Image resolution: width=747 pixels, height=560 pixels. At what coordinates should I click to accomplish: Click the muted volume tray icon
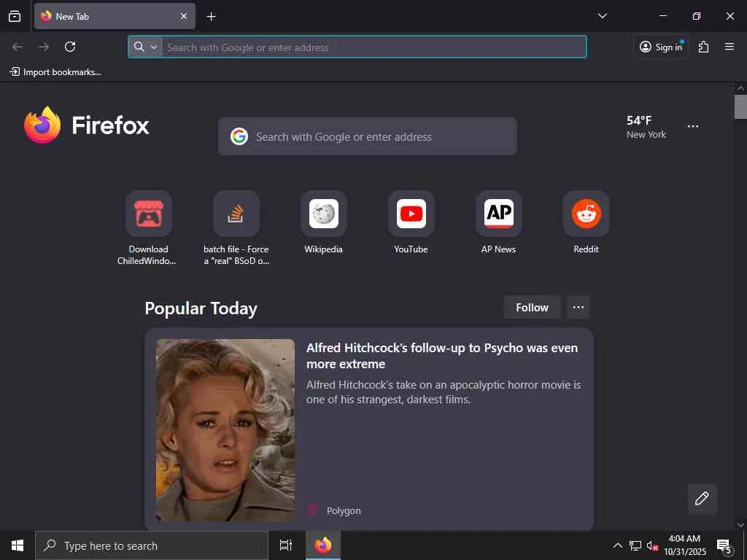(x=652, y=545)
